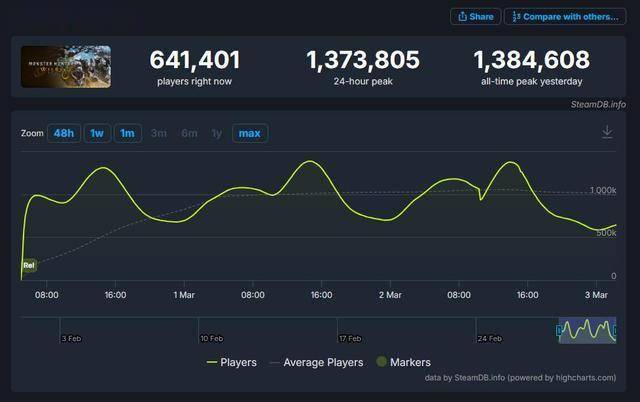This screenshot has width=640, height=402.
Task: Click the 1 Mar axis label
Action: pyautogui.click(x=184, y=295)
